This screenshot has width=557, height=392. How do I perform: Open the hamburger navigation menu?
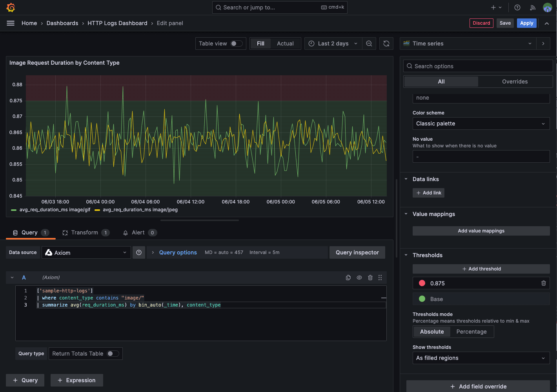(11, 23)
